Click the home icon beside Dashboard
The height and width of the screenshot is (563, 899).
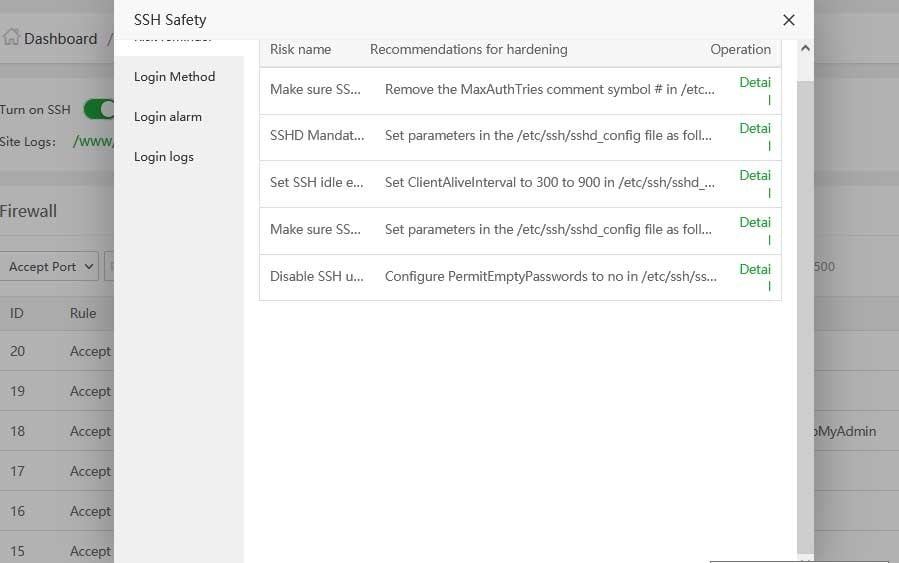tap(11, 38)
